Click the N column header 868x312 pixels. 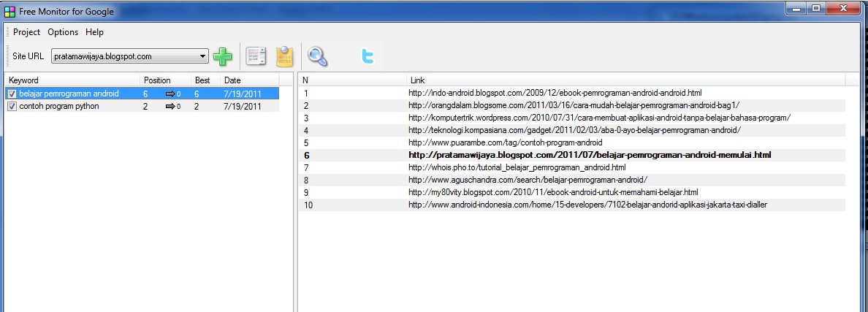coord(352,80)
